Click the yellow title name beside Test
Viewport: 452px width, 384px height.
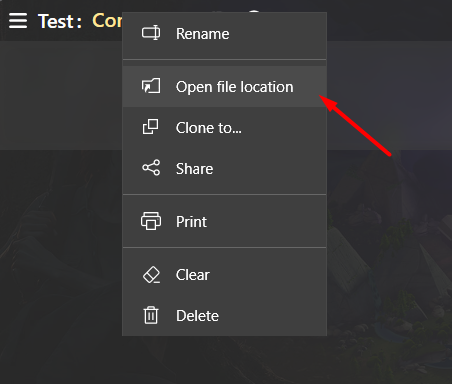click(107, 21)
